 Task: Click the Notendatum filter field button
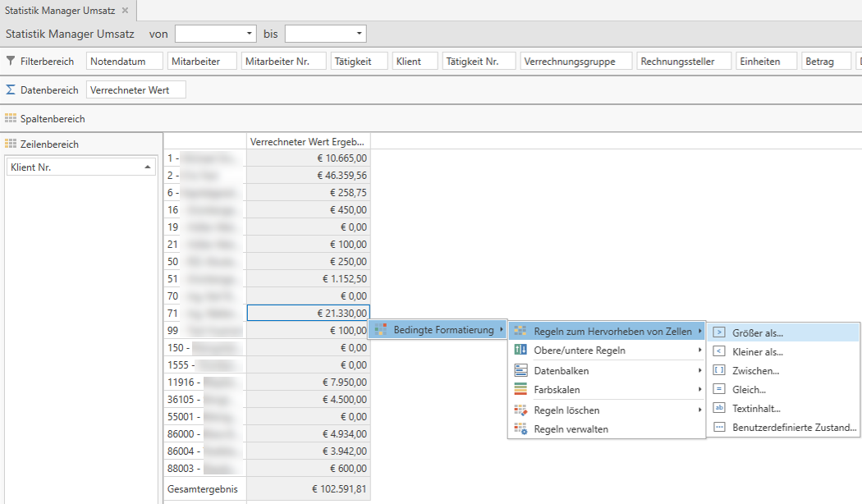point(124,62)
